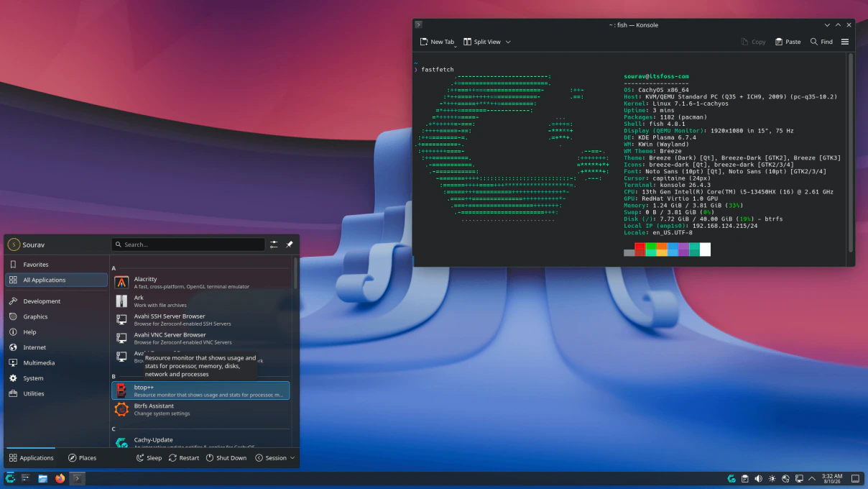This screenshot has width=868, height=489.
Task: Open the clipboard tray icon
Action: 745,478
